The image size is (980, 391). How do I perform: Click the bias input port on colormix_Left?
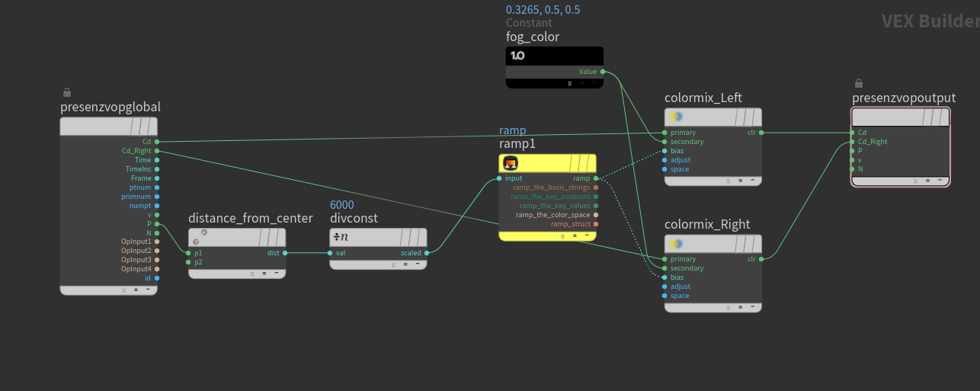click(665, 151)
